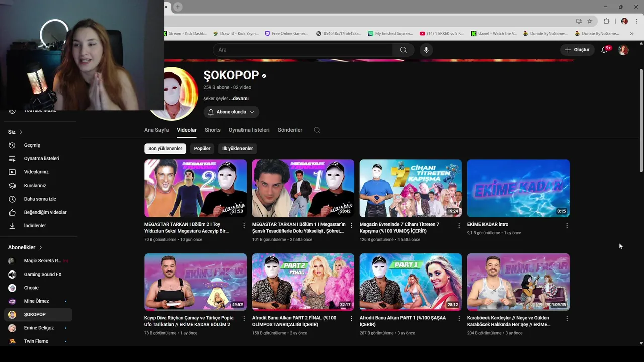
Task: Show more bookmarks with overflow chevron
Action: (x=632, y=34)
